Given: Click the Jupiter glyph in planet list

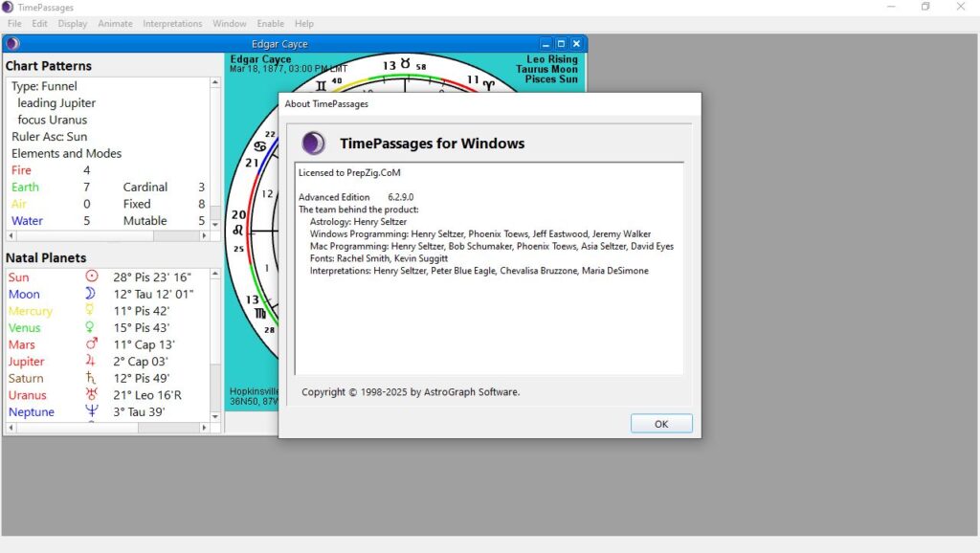Looking at the screenshot, I should 91,361.
